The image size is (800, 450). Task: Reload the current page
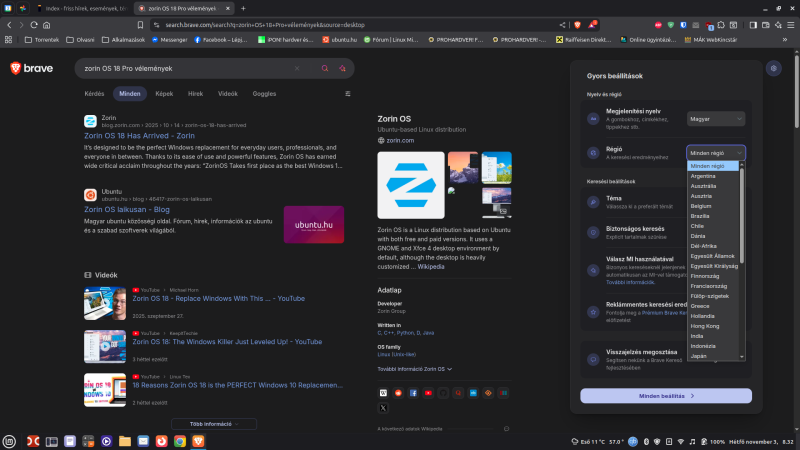click(34, 24)
